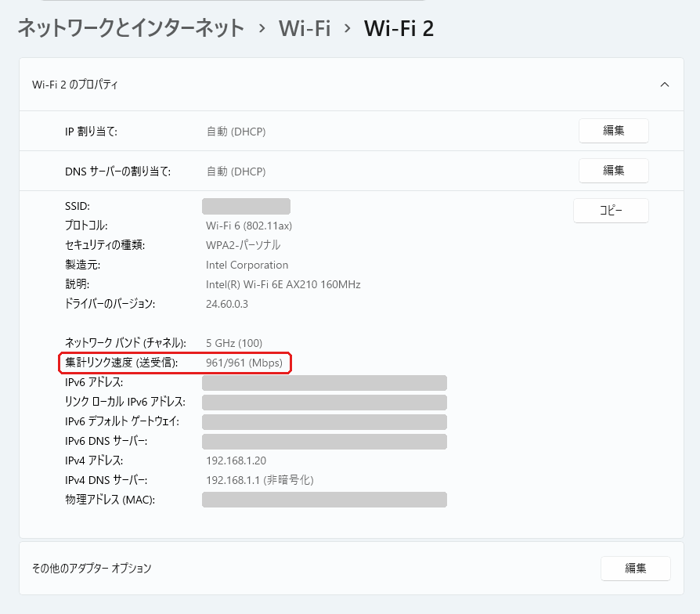
Task: Select the WPA2-パーソナル security value
Action: click(243, 245)
